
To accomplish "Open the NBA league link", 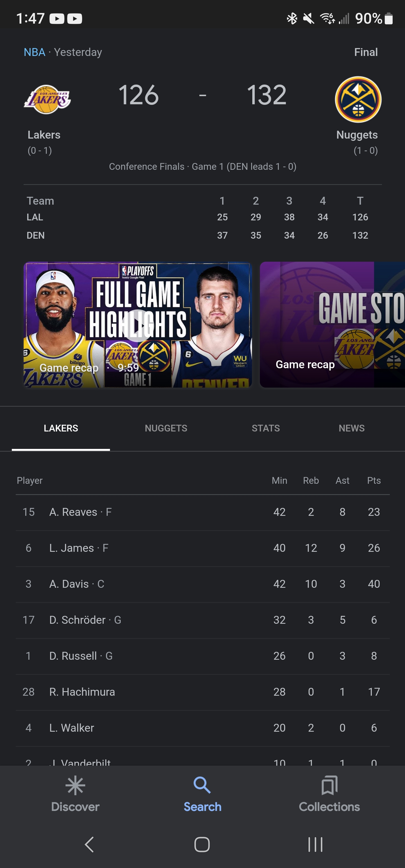I will [x=34, y=52].
